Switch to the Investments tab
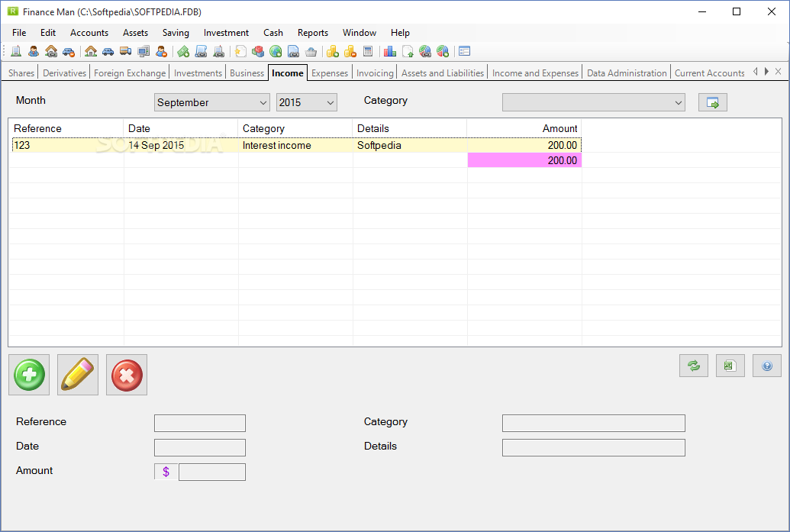 198,73
